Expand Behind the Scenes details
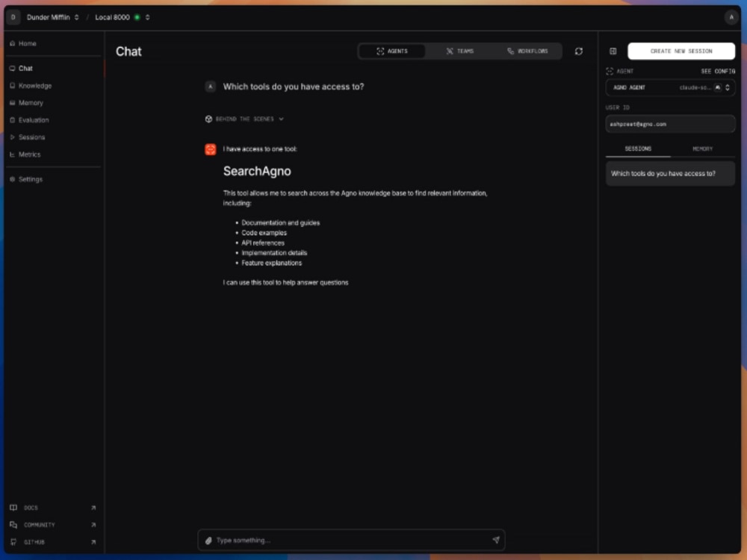The height and width of the screenshot is (560, 747). tap(244, 119)
